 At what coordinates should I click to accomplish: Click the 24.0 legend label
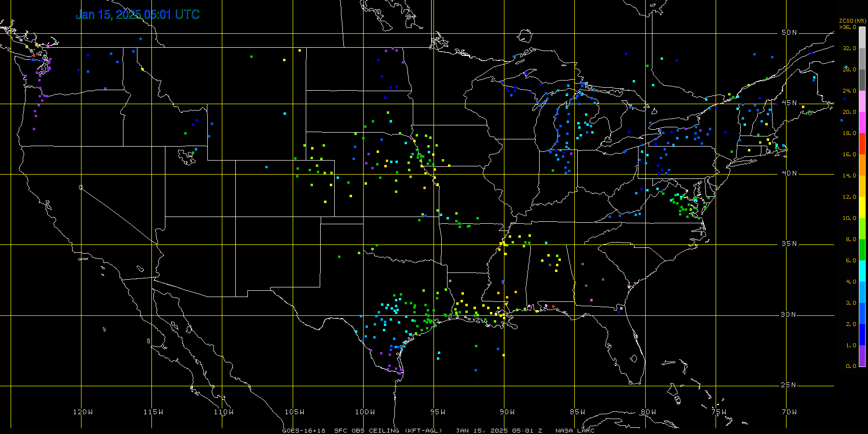pyautogui.click(x=850, y=91)
